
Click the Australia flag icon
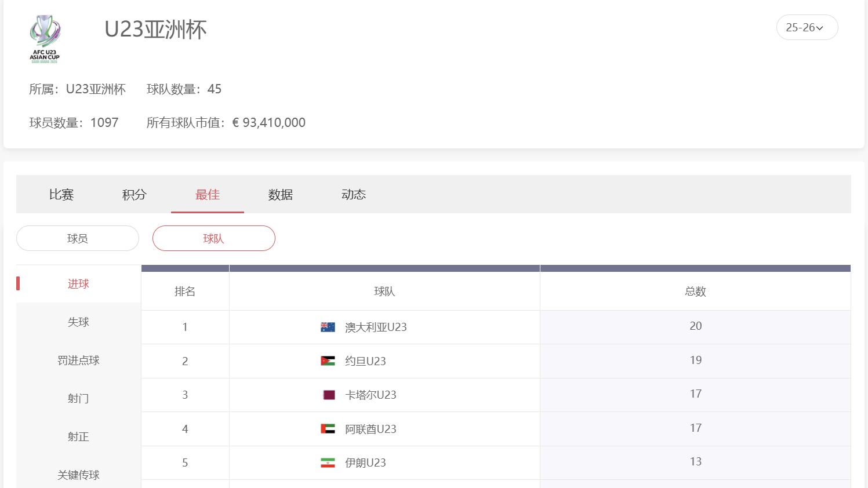pyautogui.click(x=328, y=327)
